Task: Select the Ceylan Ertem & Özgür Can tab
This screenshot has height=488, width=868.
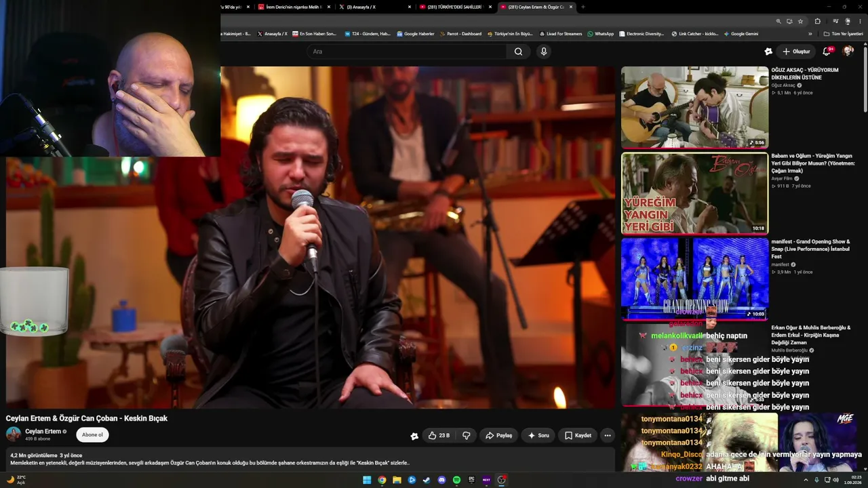Action: point(536,7)
